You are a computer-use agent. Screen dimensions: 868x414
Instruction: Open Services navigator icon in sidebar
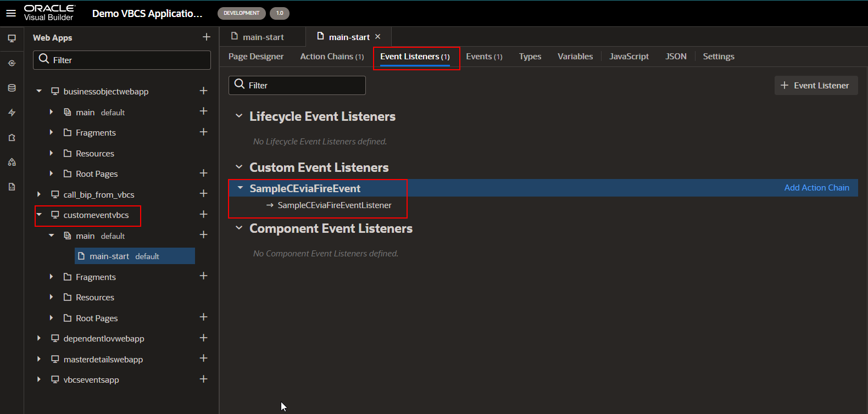tap(12, 63)
